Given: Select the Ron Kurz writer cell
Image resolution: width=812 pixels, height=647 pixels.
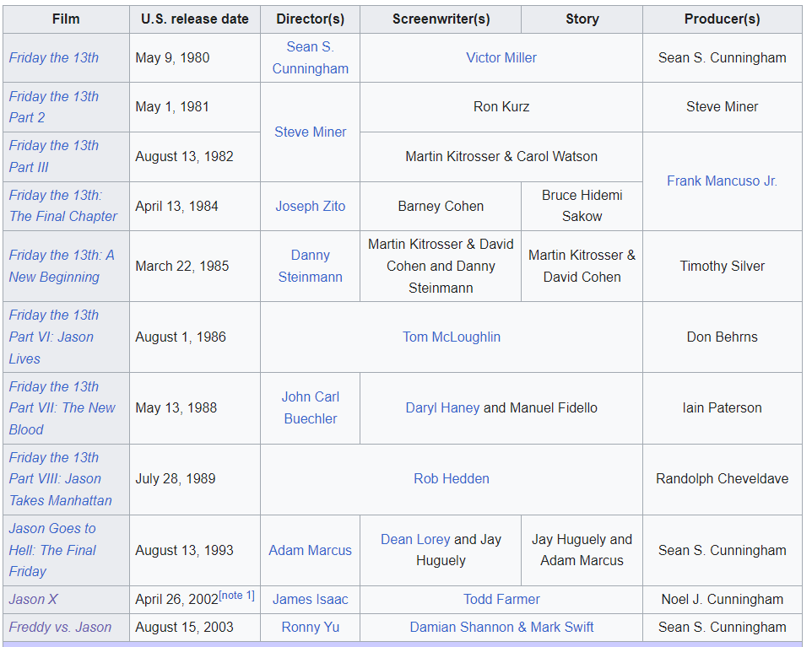Looking at the screenshot, I should (501, 107).
